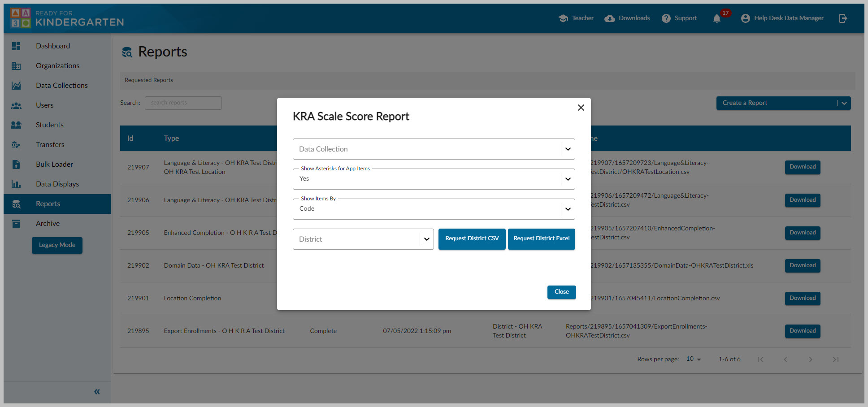Open the Dashboard from the sidebar
Image resolution: width=868 pixels, height=407 pixels.
pos(16,46)
